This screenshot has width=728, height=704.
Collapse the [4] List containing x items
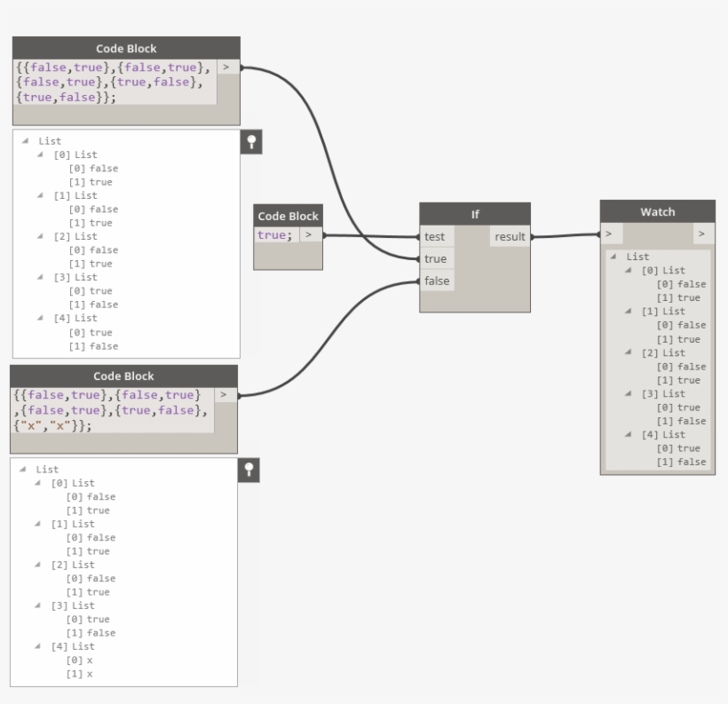[40, 646]
